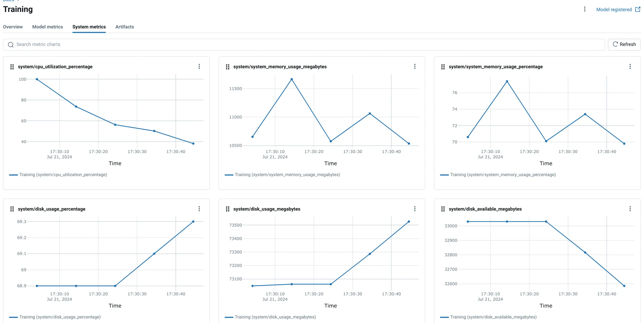
Task: Open options menu for disk_usage_megabytes chart
Action: (415, 209)
